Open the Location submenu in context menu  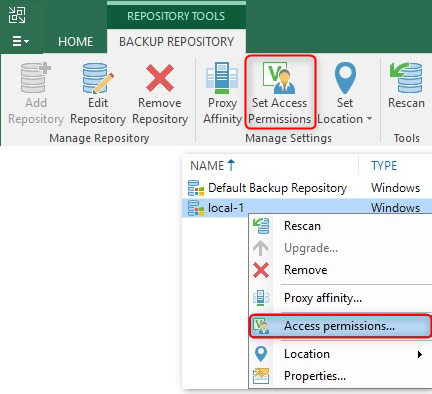coord(340,354)
